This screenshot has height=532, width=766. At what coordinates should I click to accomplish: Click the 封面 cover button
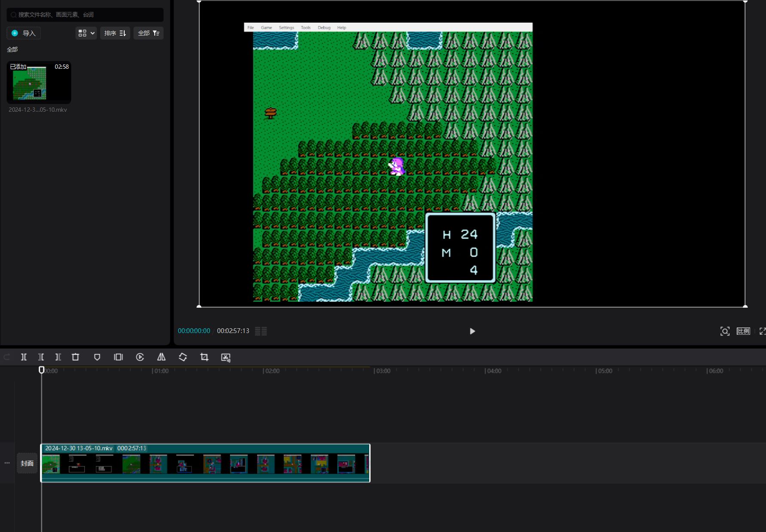point(27,463)
